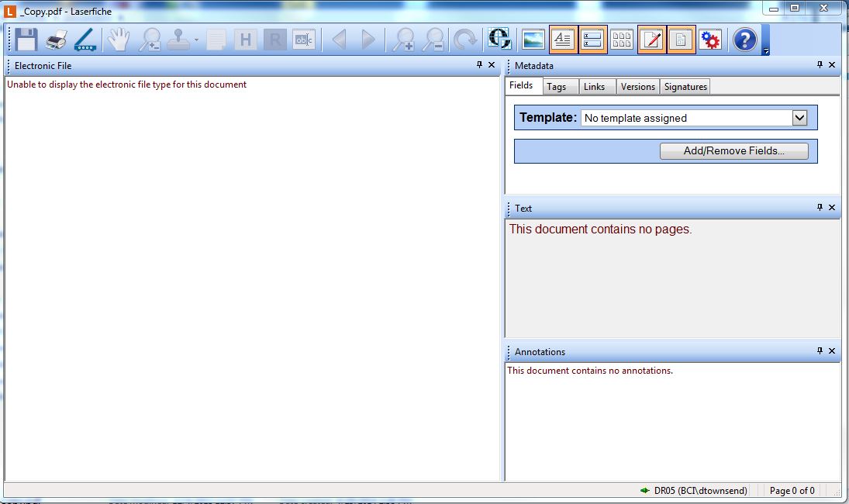Toggle the Annotations pane button
This screenshot has width=849, height=504.
(651, 40)
